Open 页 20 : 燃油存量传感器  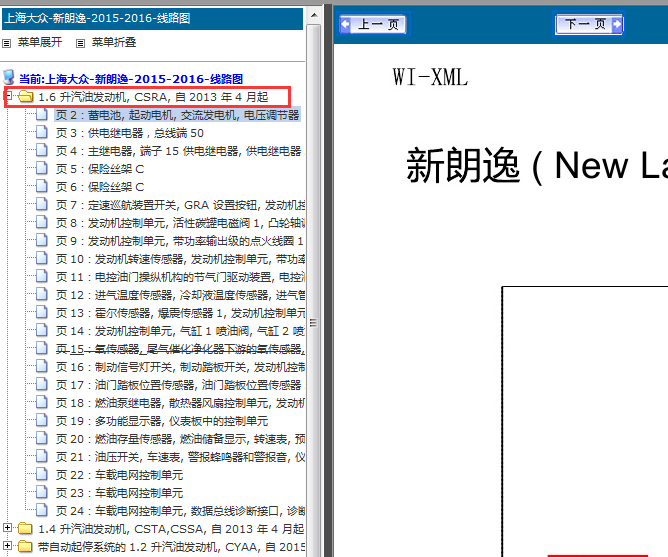click(x=179, y=439)
